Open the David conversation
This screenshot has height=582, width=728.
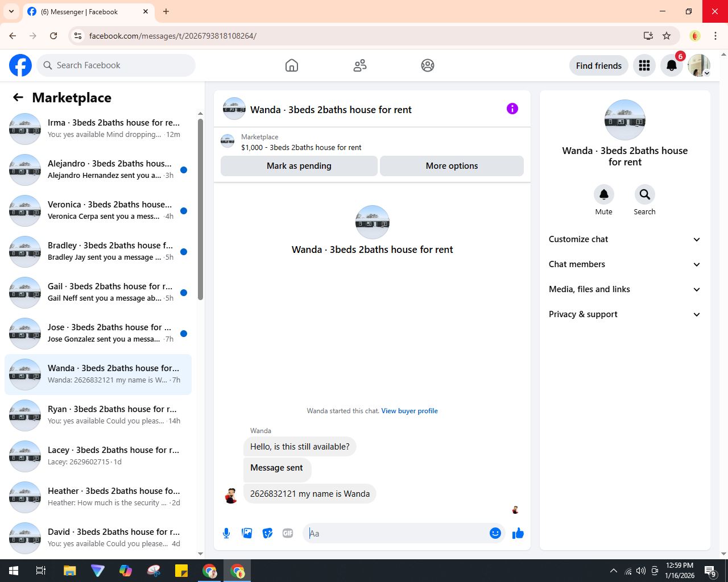[98, 538]
